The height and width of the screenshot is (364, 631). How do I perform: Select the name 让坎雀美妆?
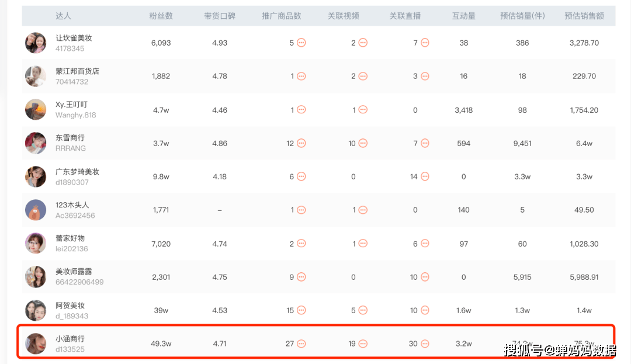click(x=74, y=38)
